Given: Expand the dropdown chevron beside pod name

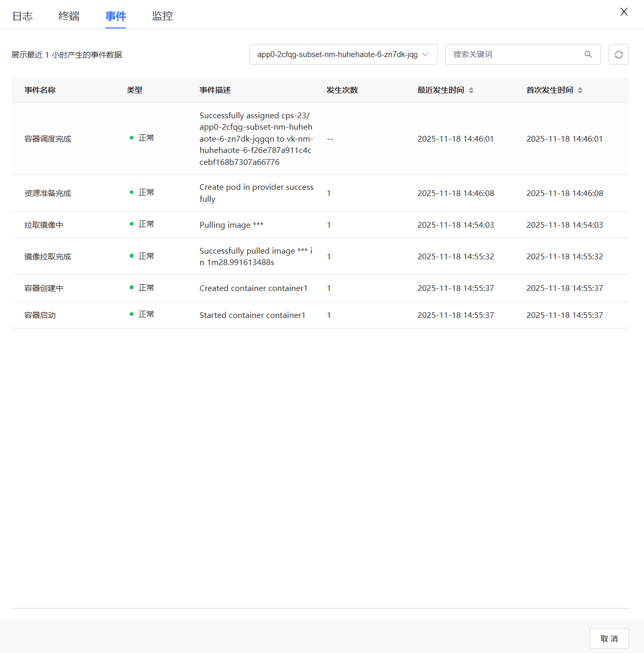Looking at the screenshot, I should [426, 54].
